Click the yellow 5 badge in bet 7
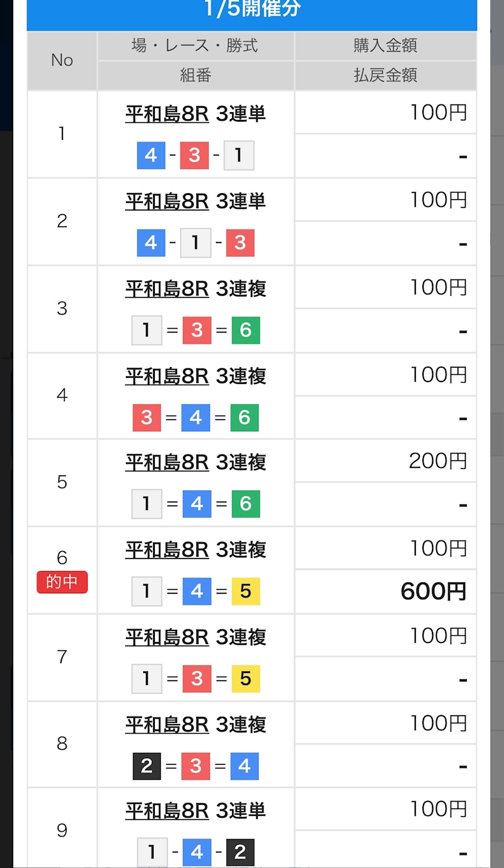The height and width of the screenshot is (868, 504). (245, 679)
